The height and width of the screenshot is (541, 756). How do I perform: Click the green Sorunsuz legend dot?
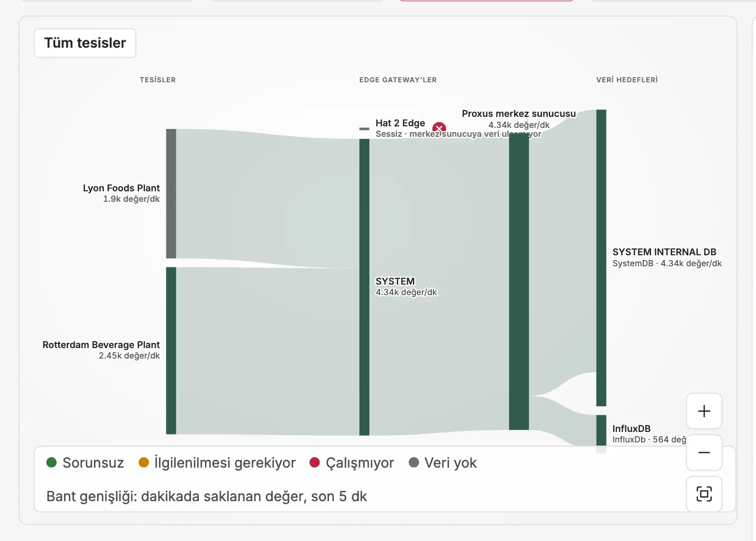pos(51,462)
